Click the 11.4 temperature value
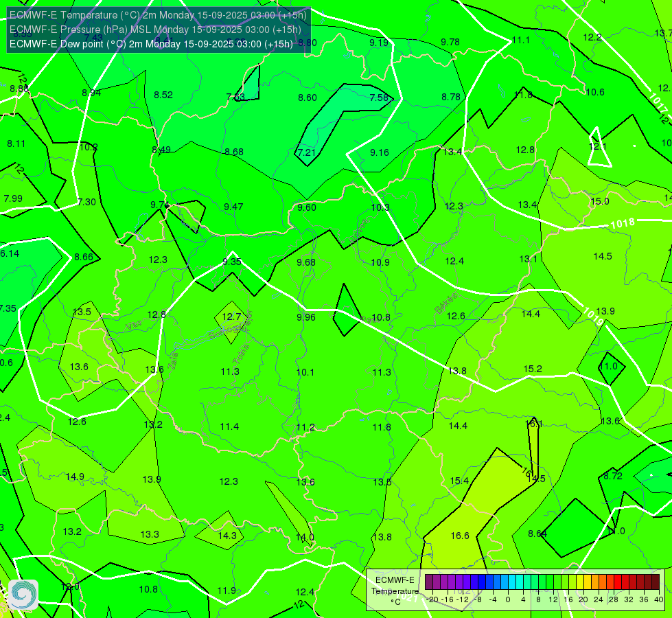The image size is (672, 618). [229, 426]
